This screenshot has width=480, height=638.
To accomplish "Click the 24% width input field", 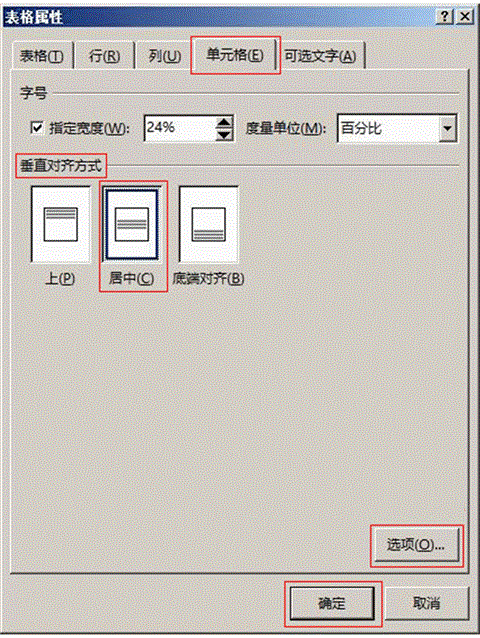I will coord(180,128).
